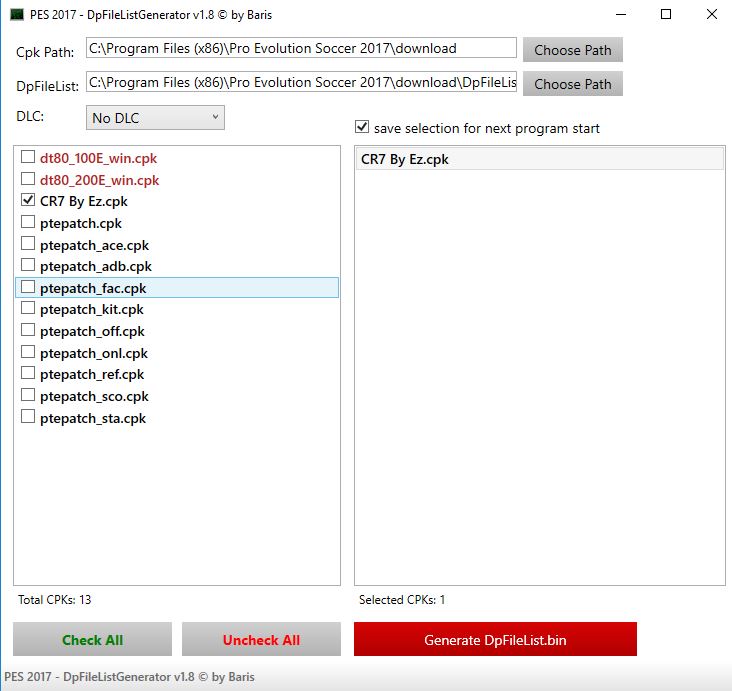Check the ptepatch_off.cpk box

tap(28, 330)
